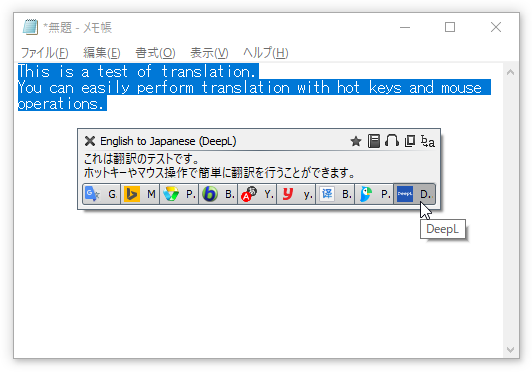Click the translated line これは翻訳のテストです。
532x372 pixels.
(x=141, y=159)
